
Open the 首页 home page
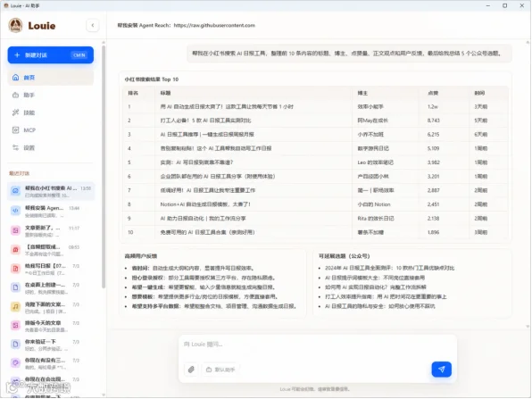click(51, 78)
